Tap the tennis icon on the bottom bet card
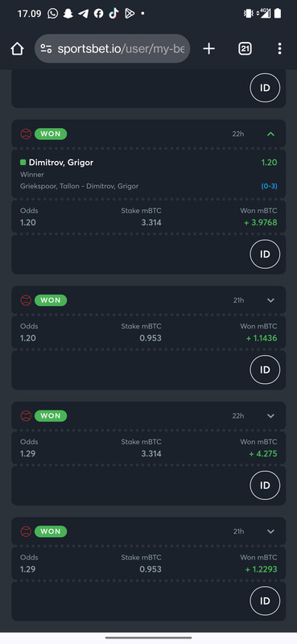 point(26,531)
